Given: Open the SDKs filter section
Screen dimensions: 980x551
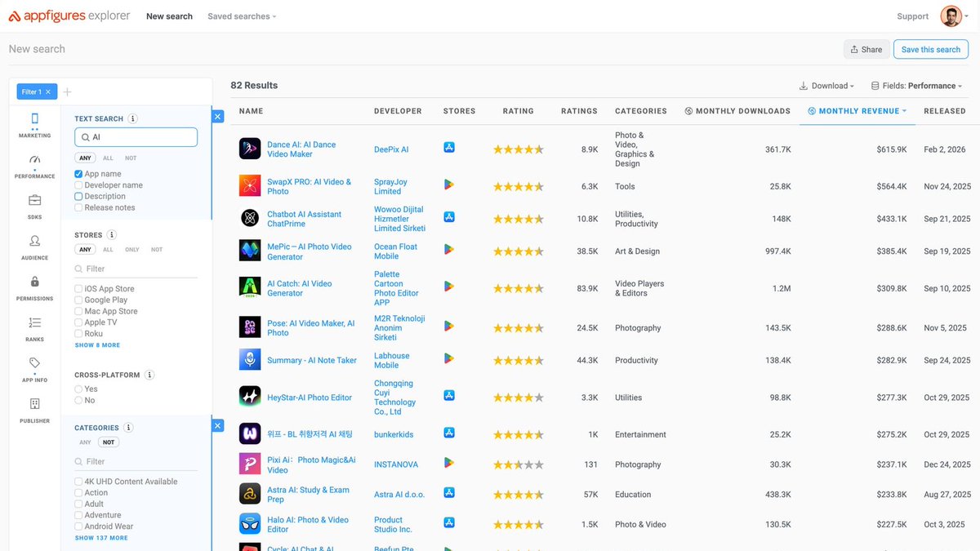Looking at the screenshot, I should (x=34, y=207).
